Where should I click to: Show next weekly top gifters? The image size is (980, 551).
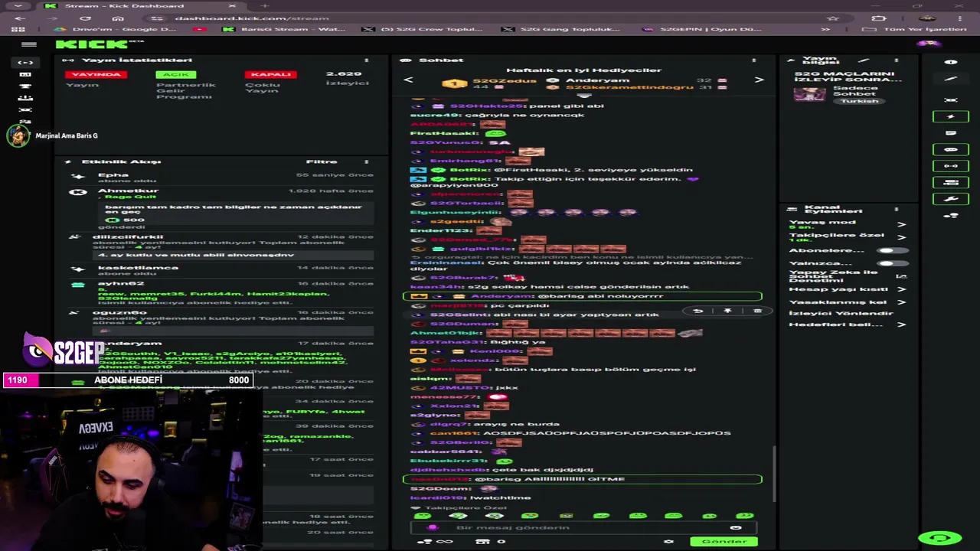click(x=759, y=80)
